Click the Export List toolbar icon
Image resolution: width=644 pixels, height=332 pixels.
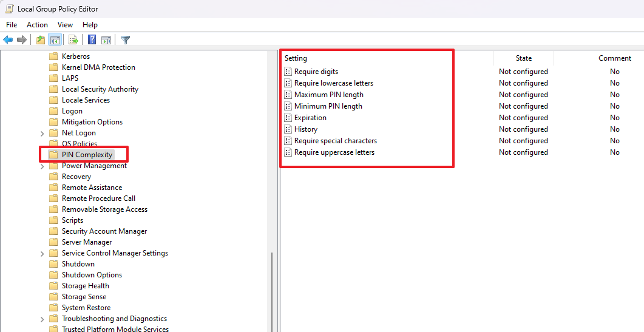point(73,40)
